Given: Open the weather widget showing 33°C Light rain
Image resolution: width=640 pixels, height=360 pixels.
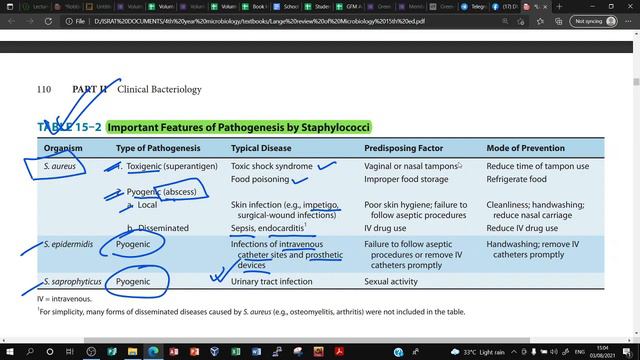Looking at the screenshot, I should (x=478, y=352).
